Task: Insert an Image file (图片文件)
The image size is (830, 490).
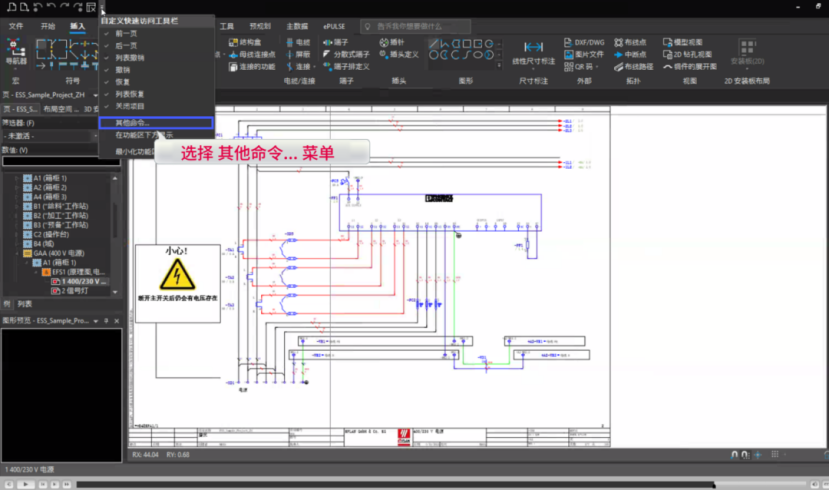Action: [584, 55]
